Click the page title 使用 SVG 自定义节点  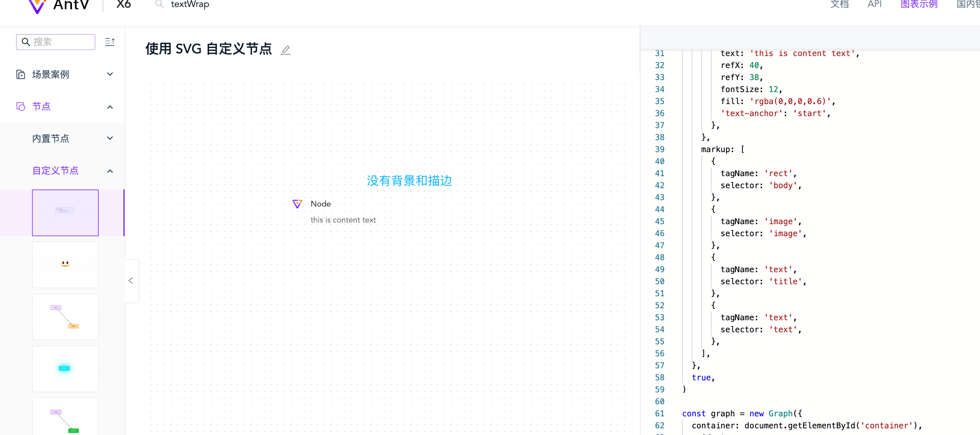208,49
